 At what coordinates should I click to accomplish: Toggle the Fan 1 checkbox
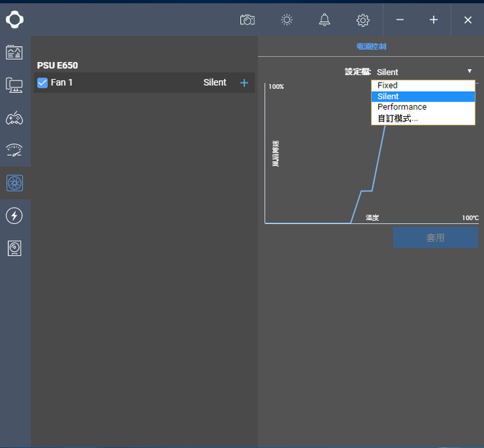point(43,83)
